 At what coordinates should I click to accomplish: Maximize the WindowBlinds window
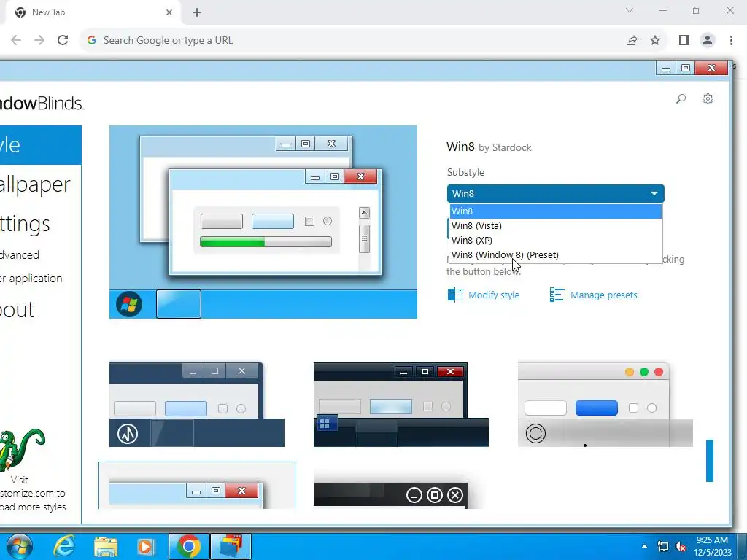click(686, 68)
